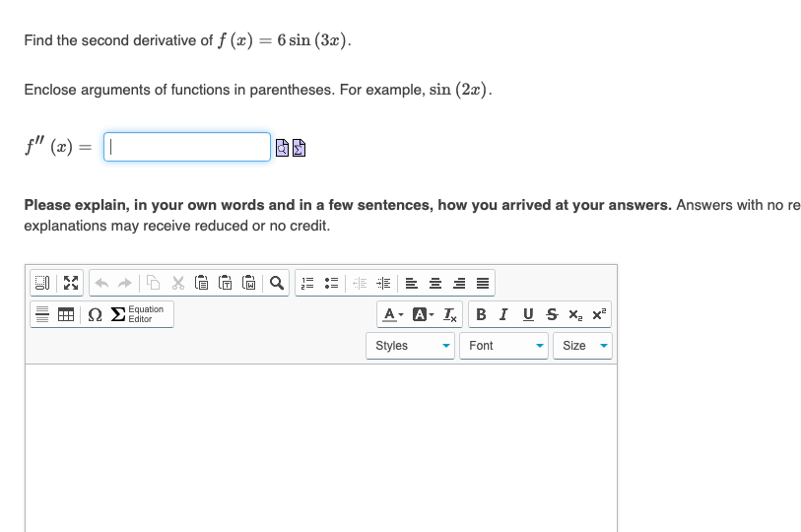Insert a numbered list
The width and height of the screenshot is (801, 532).
point(307,283)
